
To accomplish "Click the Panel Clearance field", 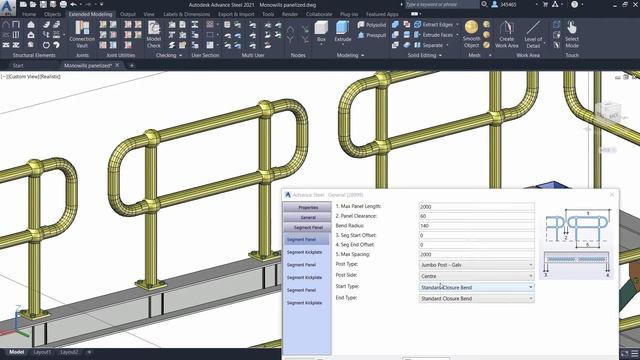I will 476,216.
